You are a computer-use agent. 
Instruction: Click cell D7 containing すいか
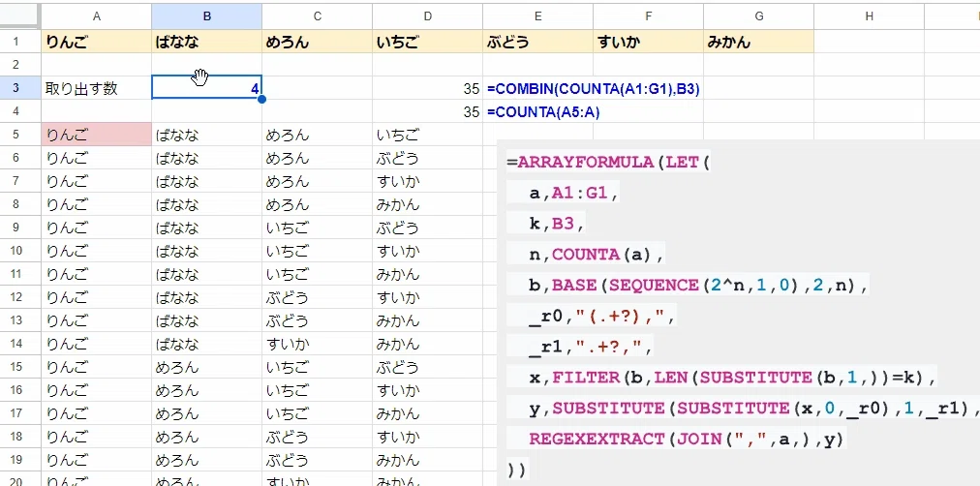(x=427, y=181)
